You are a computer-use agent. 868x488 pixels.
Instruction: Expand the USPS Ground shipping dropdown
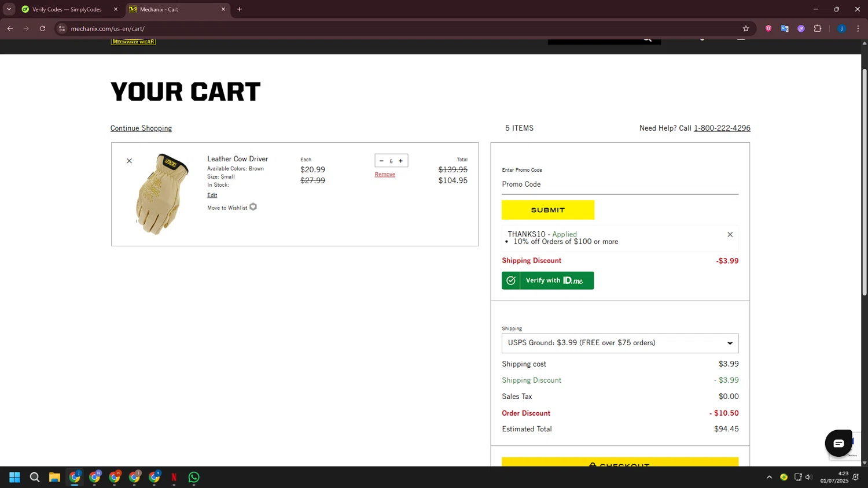point(620,343)
